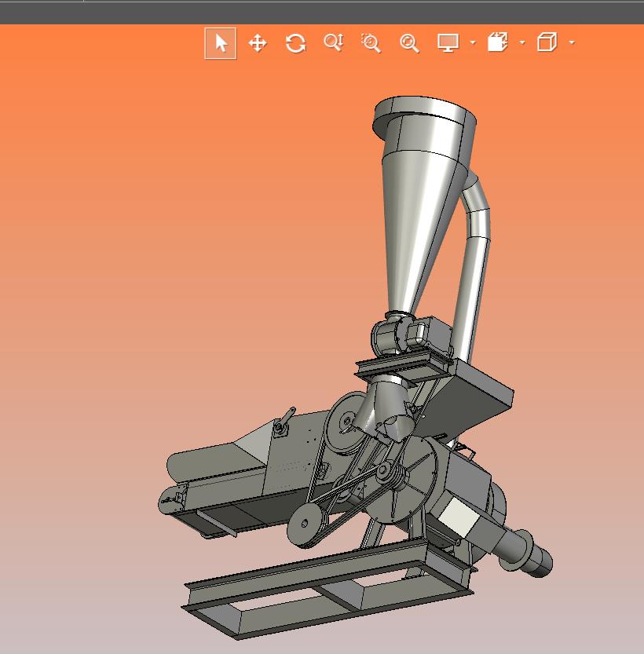Viewport: 644px width, 654px height.
Task: Expand the section view dropdown arrow
Action: coord(522,42)
